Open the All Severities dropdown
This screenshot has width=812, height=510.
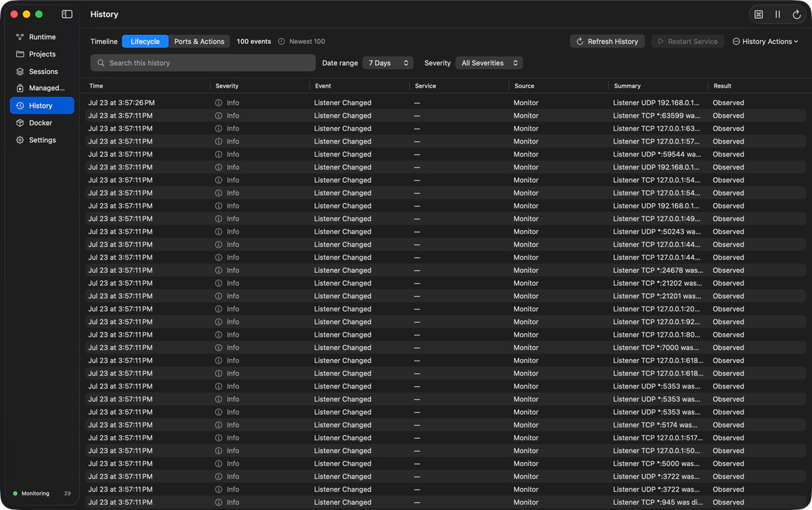pyautogui.click(x=489, y=63)
